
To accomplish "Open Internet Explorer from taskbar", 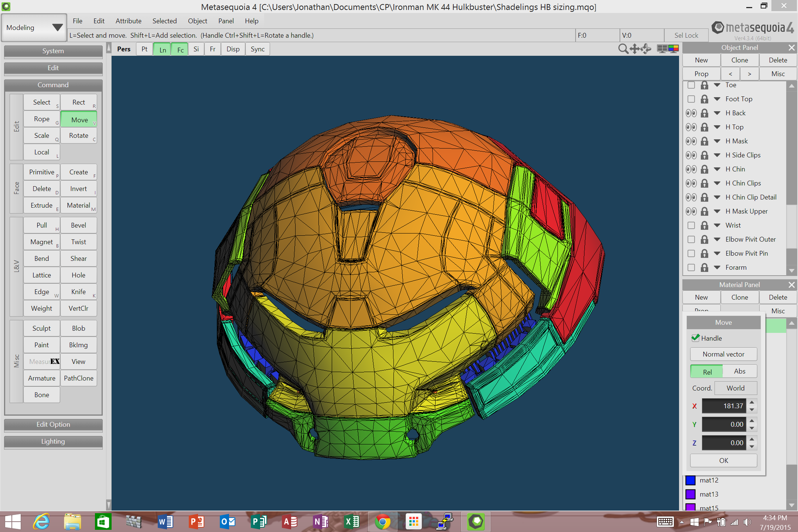I will (41, 522).
